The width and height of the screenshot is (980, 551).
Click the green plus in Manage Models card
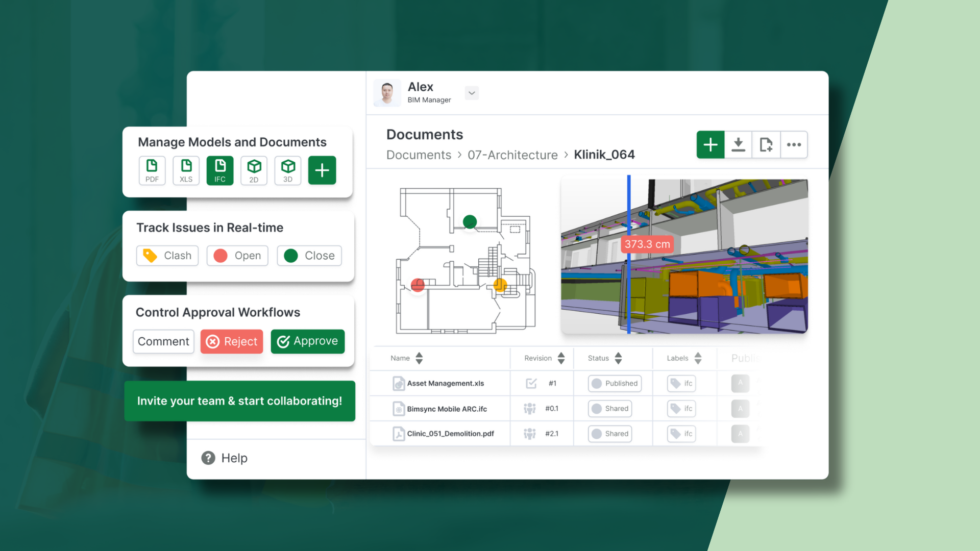(x=322, y=170)
